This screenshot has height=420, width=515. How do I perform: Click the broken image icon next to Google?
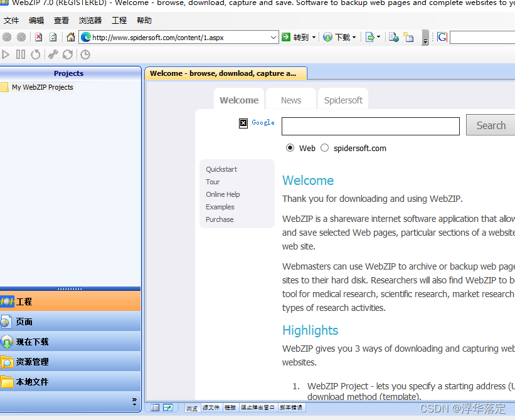[243, 123]
